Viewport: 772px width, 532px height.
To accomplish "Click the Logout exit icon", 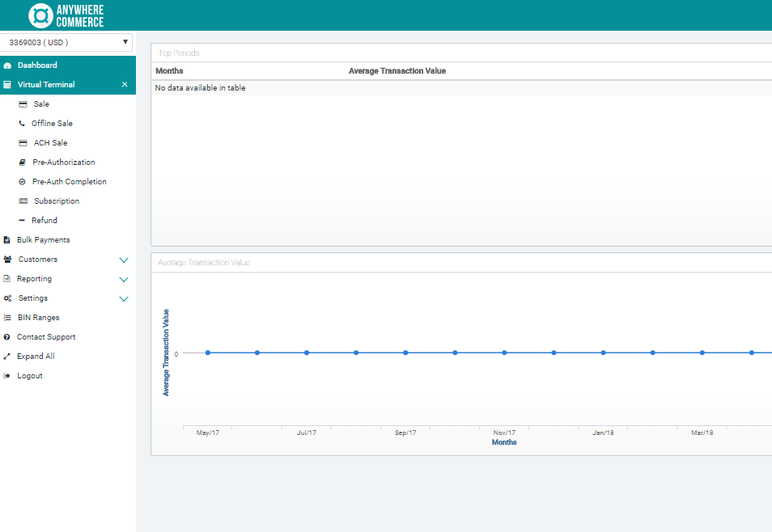I will [x=7, y=376].
